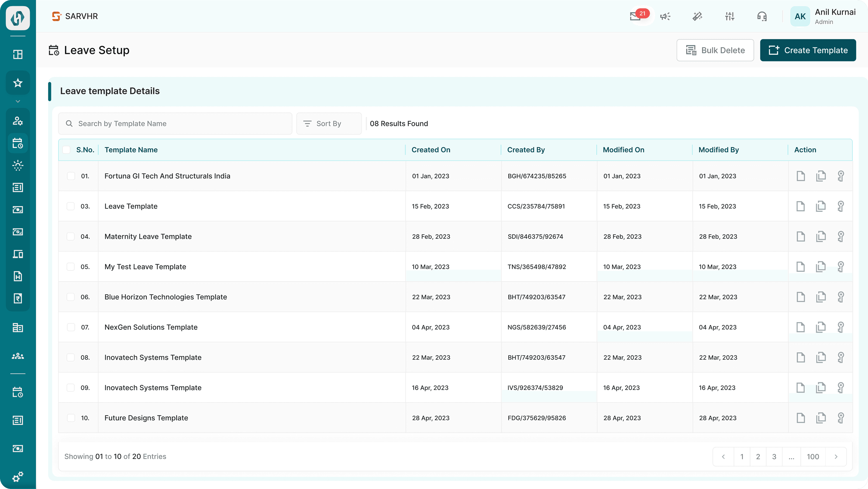
Task: Open the gears settings icon at sidebar bottom
Action: point(18,477)
